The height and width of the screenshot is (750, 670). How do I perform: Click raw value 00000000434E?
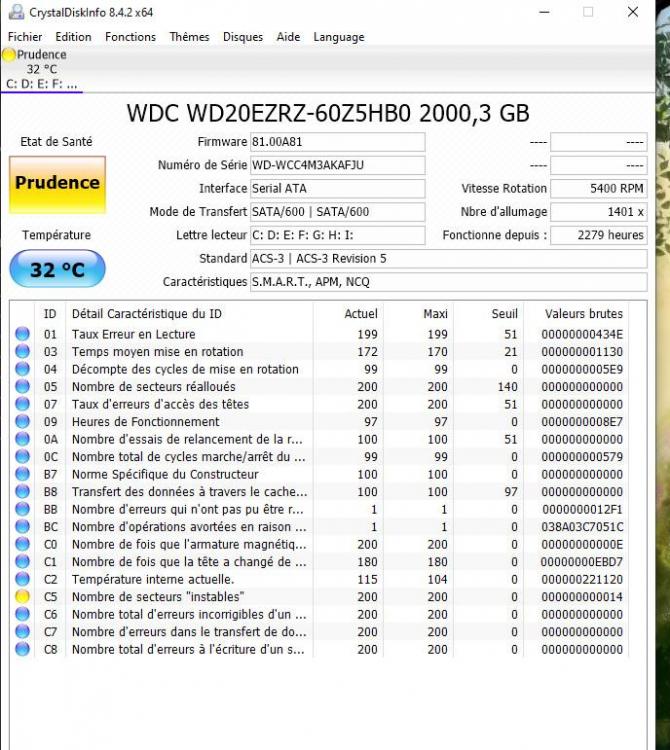click(x=582, y=334)
